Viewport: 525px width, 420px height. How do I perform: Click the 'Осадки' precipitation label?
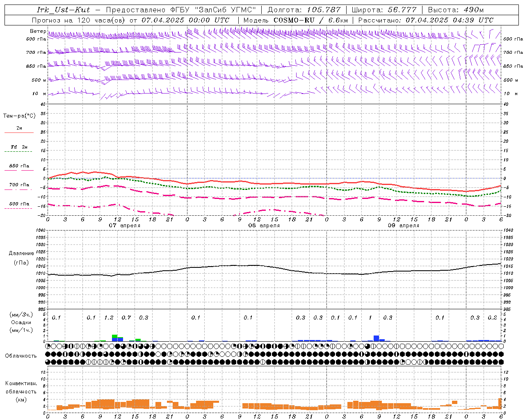point(21,322)
